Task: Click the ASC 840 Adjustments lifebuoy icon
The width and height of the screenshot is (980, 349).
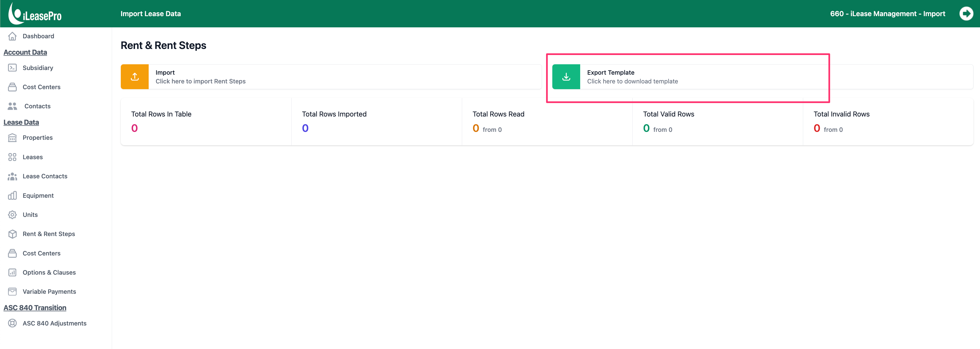Action: [12, 323]
